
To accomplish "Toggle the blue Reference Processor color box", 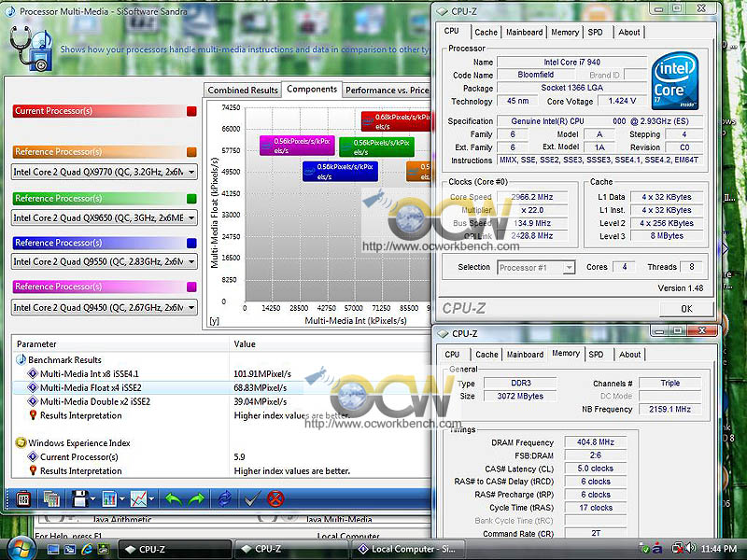I will point(191,243).
